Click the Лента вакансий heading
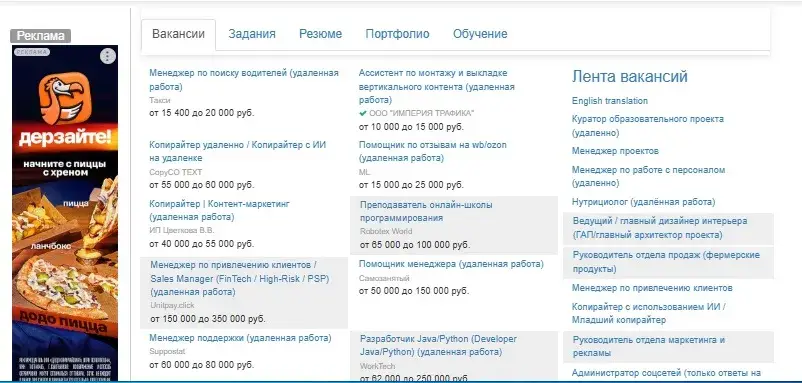 tap(630, 77)
